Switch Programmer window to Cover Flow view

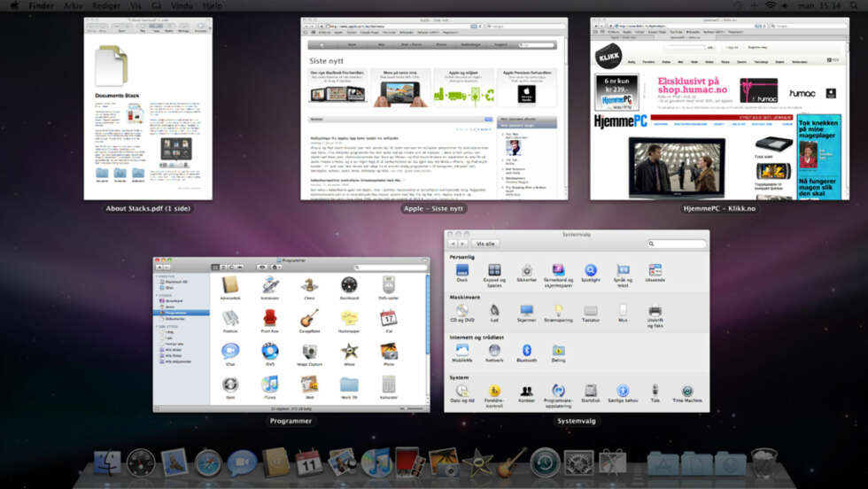[239, 267]
